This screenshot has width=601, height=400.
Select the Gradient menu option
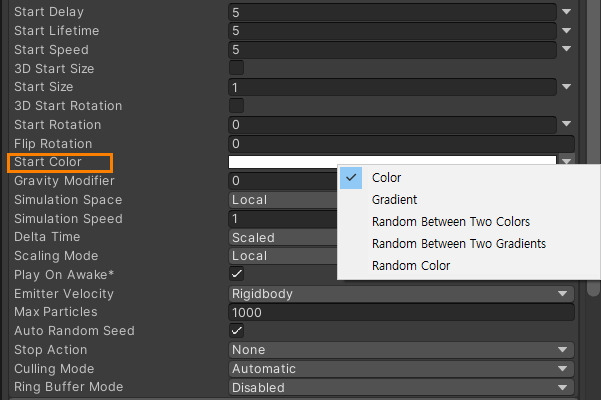coord(468,200)
